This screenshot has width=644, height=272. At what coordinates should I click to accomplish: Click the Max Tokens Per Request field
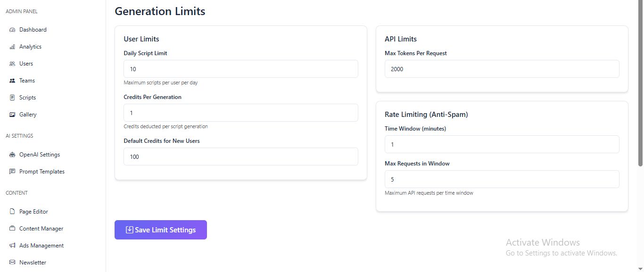[x=502, y=69]
